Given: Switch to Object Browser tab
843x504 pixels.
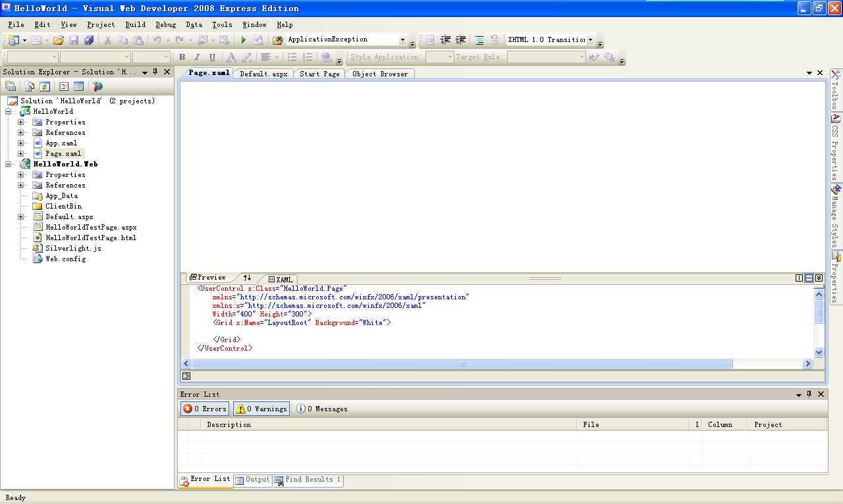Looking at the screenshot, I should click(x=380, y=74).
